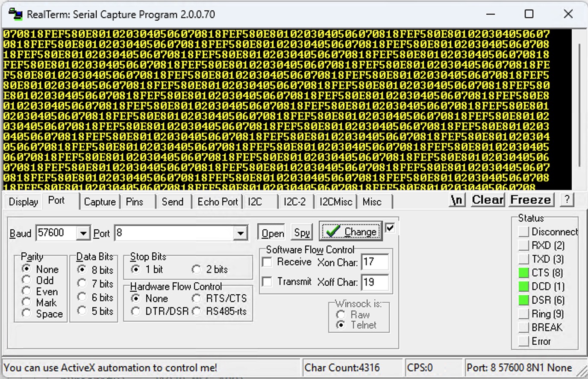Image resolution: width=588 pixels, height=379 pixels.
Task: Select the Even parity radio button
Action: (x=26, y=291)
